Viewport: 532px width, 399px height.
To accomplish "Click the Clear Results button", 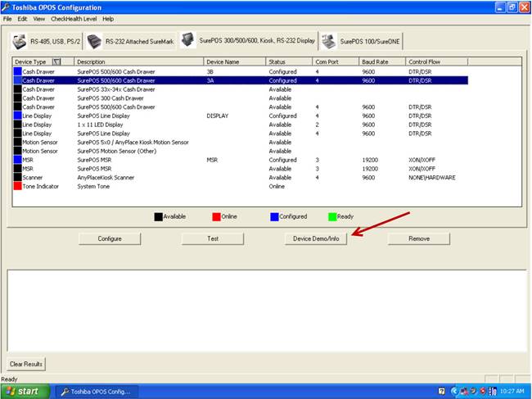I will [x=27, y=364].
